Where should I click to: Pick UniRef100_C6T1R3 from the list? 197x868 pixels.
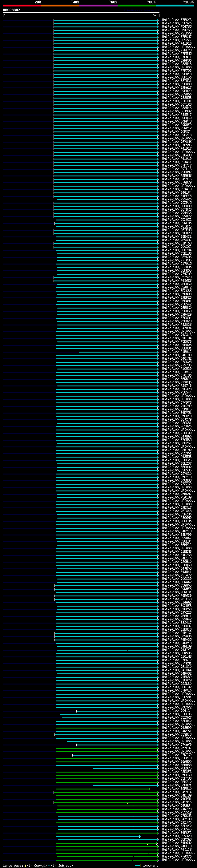point(177,104)
